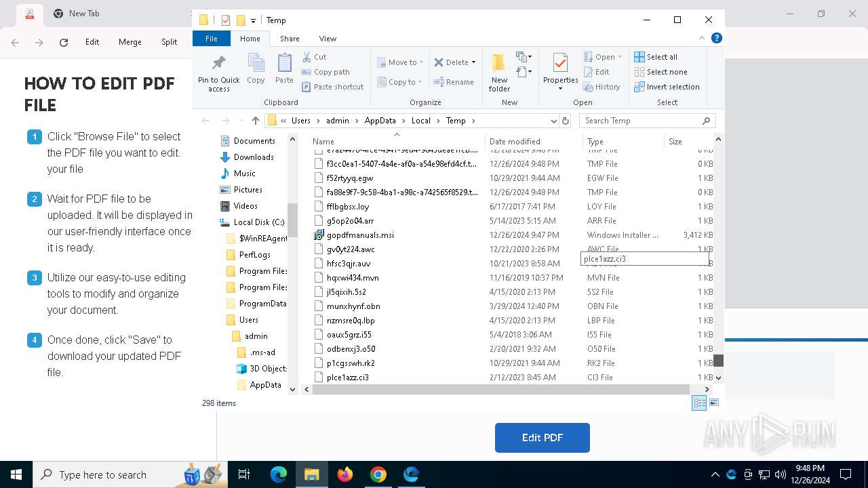Sort files by Name column header
Image resolution: width=868 pixels, height=488 pixels.
pyautogui.click(x=397, y=141)
